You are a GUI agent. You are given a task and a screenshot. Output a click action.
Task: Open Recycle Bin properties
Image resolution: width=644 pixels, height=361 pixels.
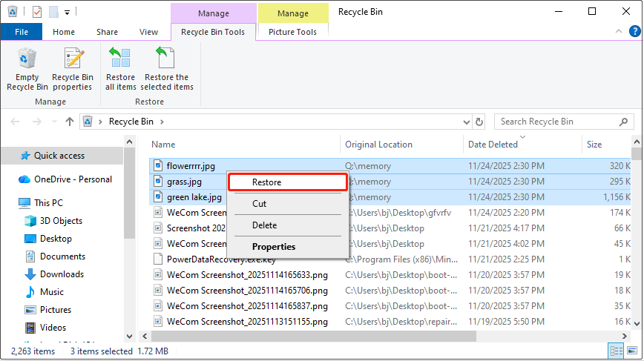(73, 69)
